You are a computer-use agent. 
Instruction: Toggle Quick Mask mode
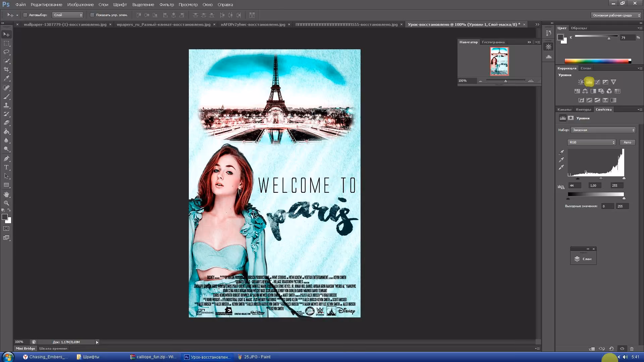point(6,229)
